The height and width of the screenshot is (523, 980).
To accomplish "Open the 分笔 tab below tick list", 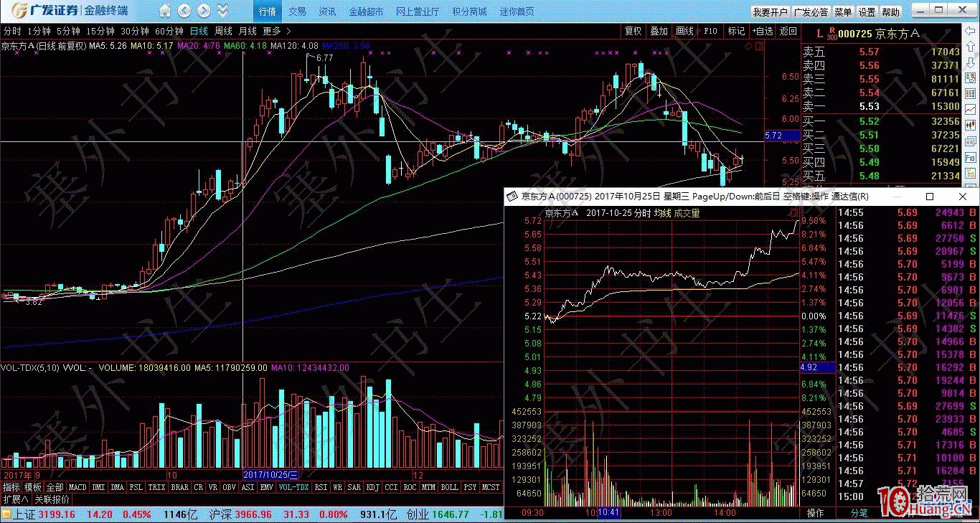I will [859, 513].
